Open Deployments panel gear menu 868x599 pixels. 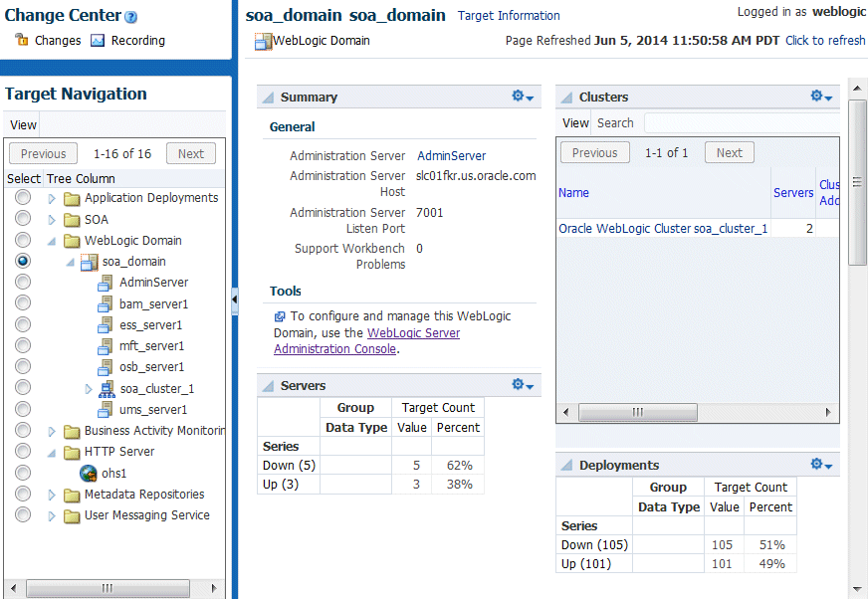tap(821, 465)
